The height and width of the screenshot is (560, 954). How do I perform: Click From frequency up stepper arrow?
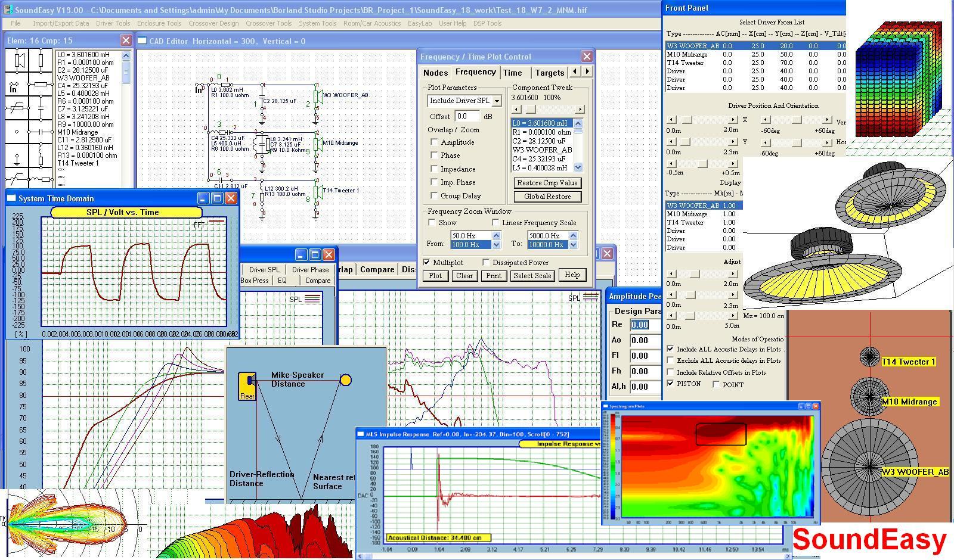tap(497, 236)
